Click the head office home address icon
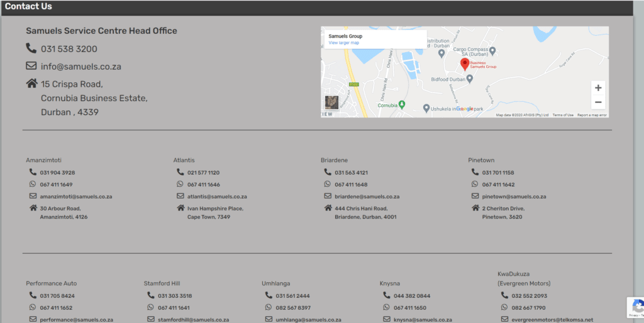The image size is (644, 323). click(31, 84)
